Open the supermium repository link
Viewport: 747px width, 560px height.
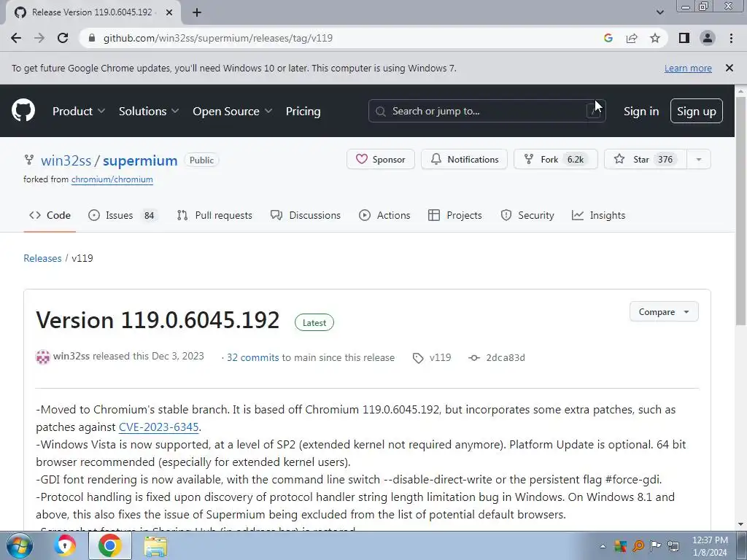140,160
